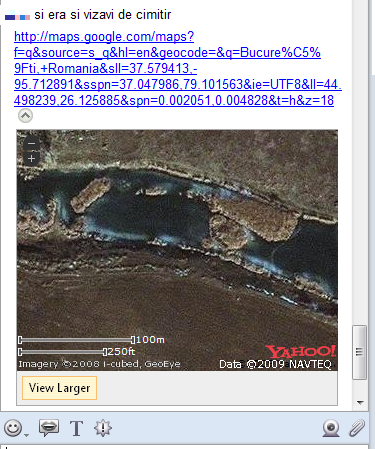Image resolution: width=375 pixels, height=449 pixels.
Task: Attach a file with the paperclip icon
Action: 357,428
